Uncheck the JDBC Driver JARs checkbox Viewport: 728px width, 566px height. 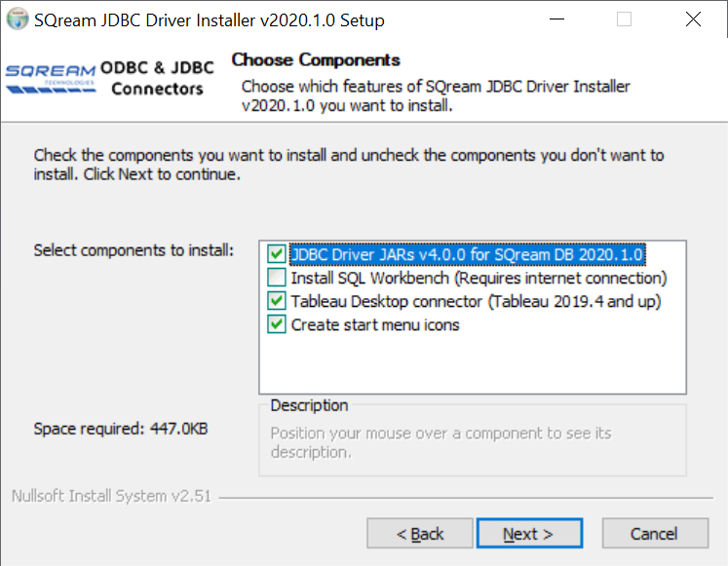pyautogui.click(x=276, y=255)
